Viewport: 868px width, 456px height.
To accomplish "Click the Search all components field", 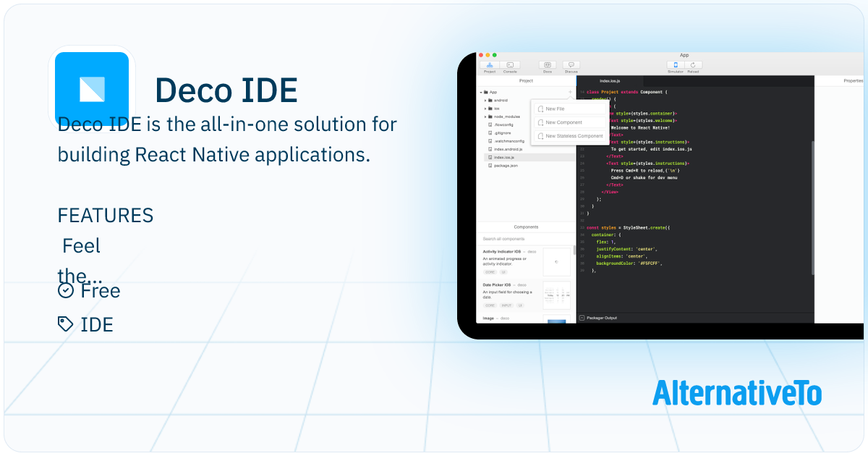I will pyautogui.click(x=524, y=239).
